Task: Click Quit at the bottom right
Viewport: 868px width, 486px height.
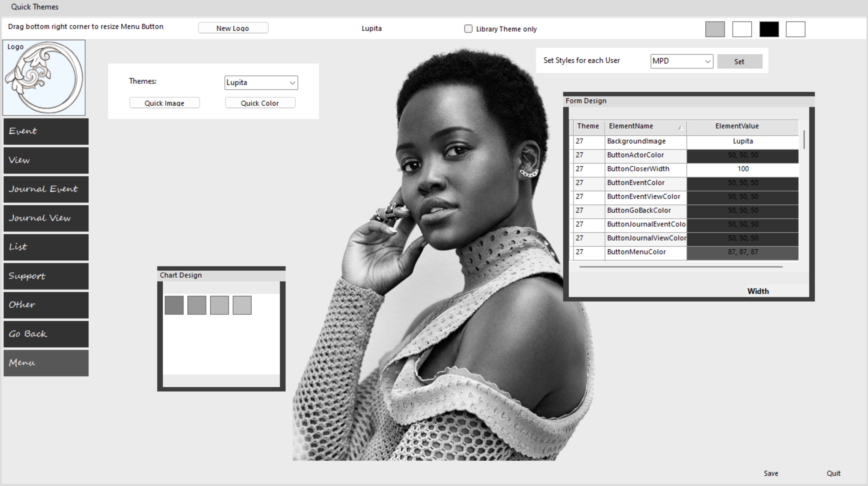Action: pos(833,473)
